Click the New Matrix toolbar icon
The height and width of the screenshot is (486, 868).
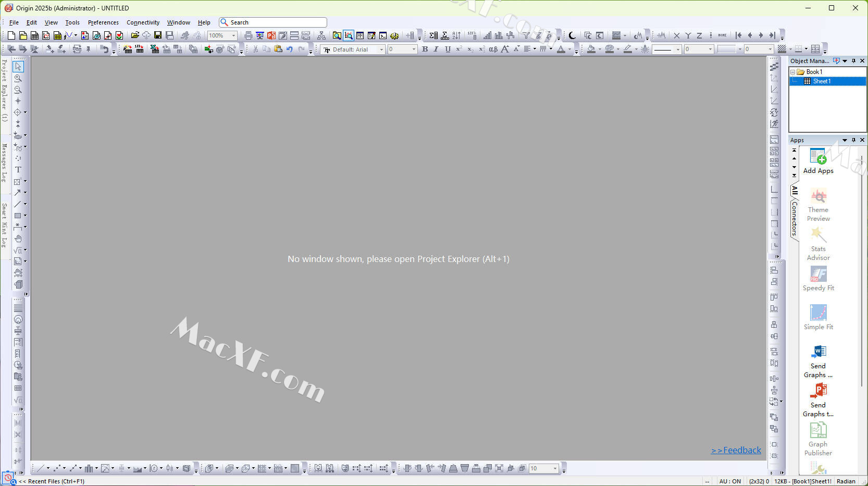click(57, 35)
